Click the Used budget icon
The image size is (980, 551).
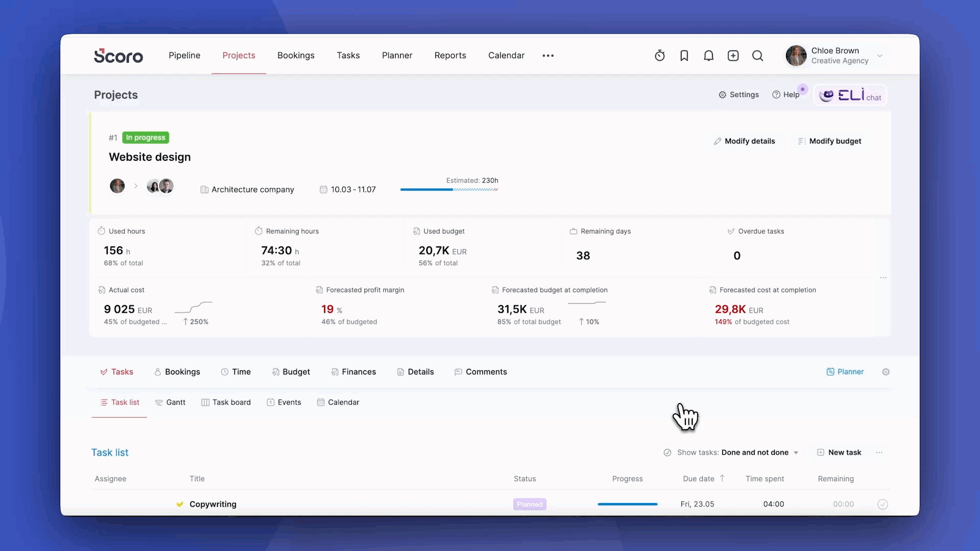[416, 231]
